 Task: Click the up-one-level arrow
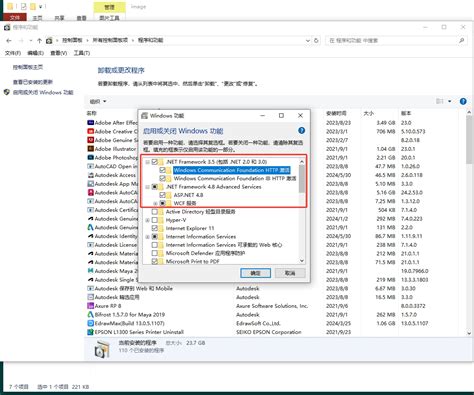click(39, 41)
